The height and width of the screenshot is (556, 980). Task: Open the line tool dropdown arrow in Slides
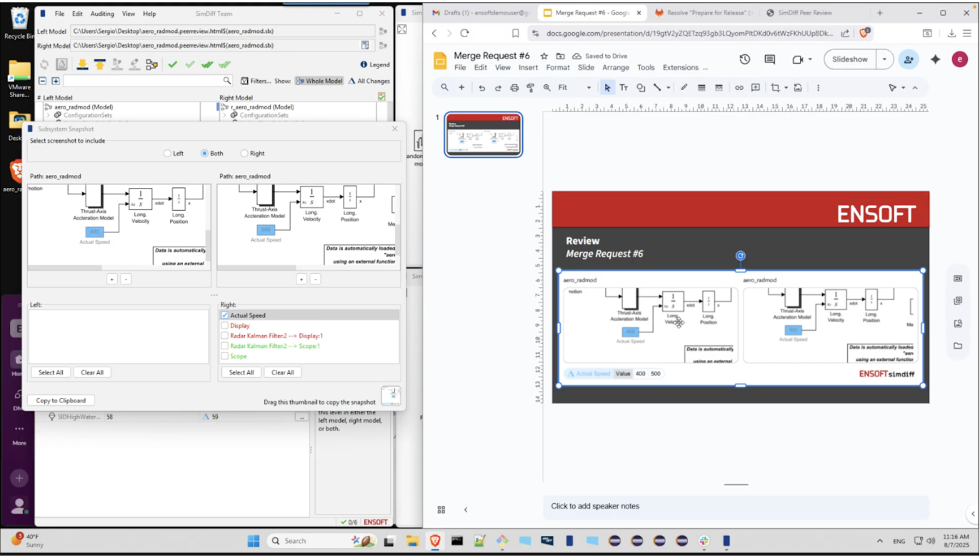point(669,88)
